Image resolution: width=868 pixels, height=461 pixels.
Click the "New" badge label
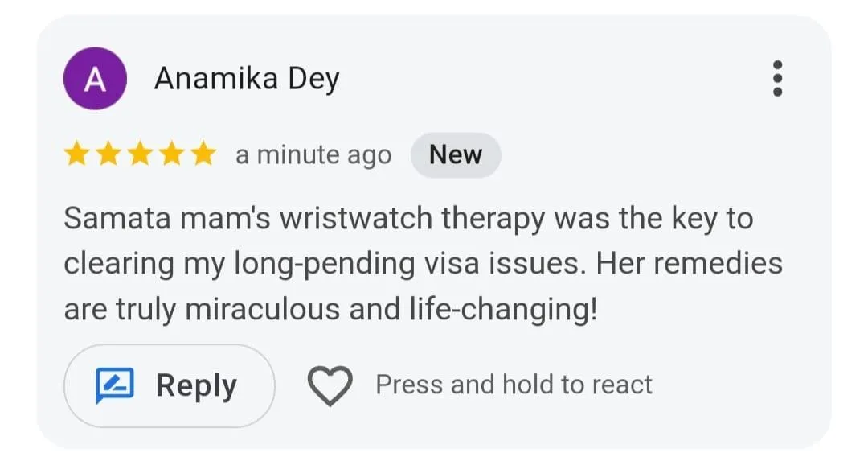coord(456,154)
